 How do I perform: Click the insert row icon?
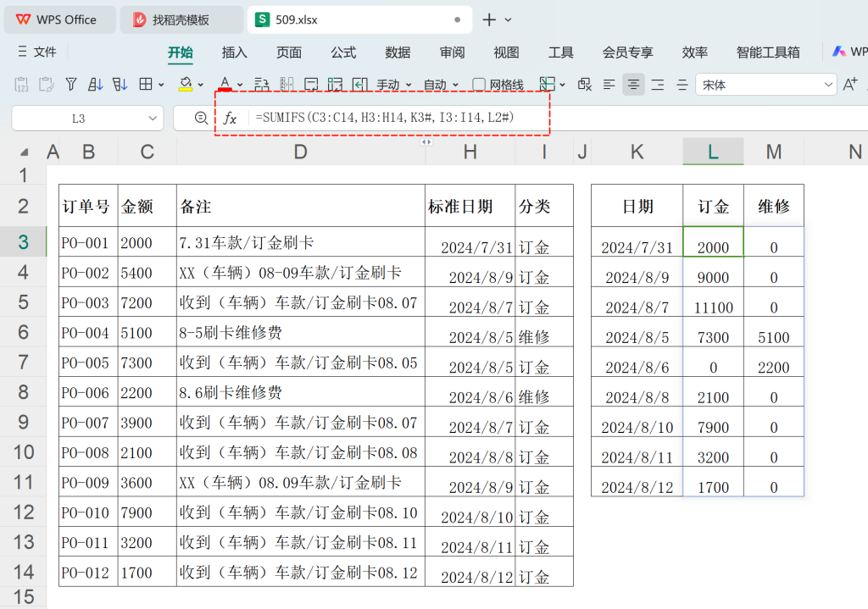tap(262, 85)
